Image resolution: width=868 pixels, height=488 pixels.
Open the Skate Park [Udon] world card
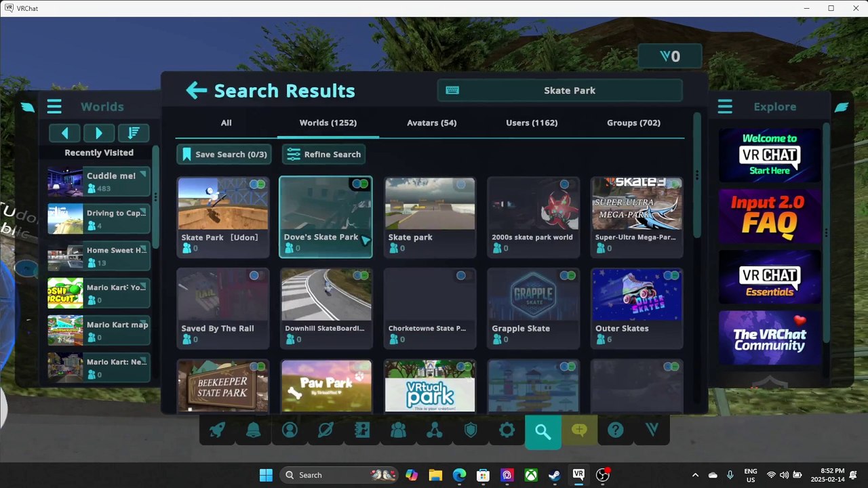[x=223, y=217]
